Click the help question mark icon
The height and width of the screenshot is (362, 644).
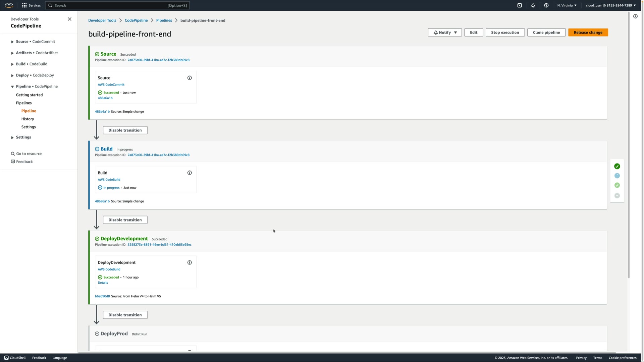(546, 5)
